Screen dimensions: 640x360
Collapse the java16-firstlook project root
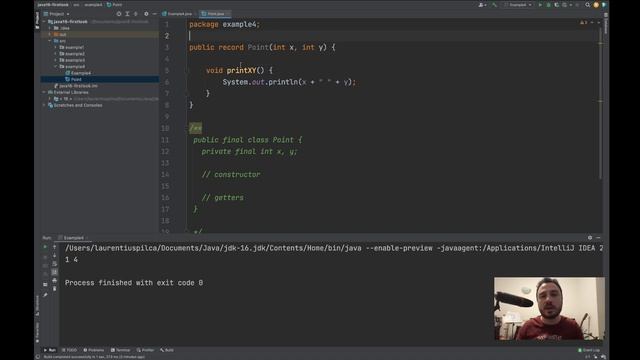[x=44, y=22]
